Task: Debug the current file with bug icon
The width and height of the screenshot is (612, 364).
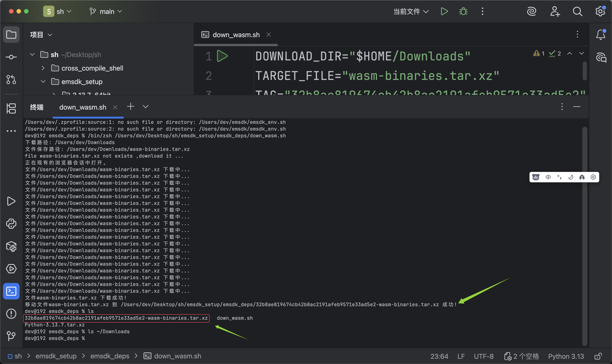Action: 463,11
